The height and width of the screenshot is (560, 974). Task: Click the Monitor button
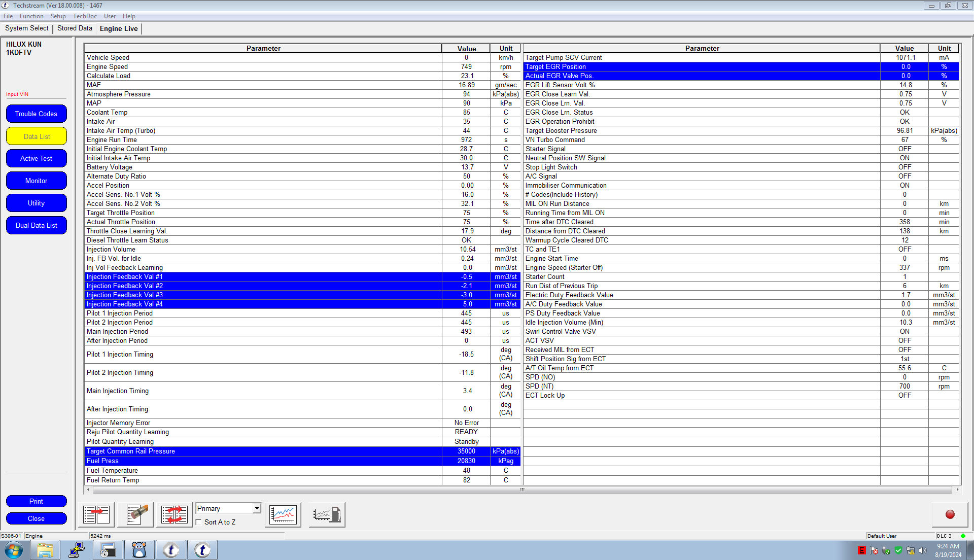(36, 181)
